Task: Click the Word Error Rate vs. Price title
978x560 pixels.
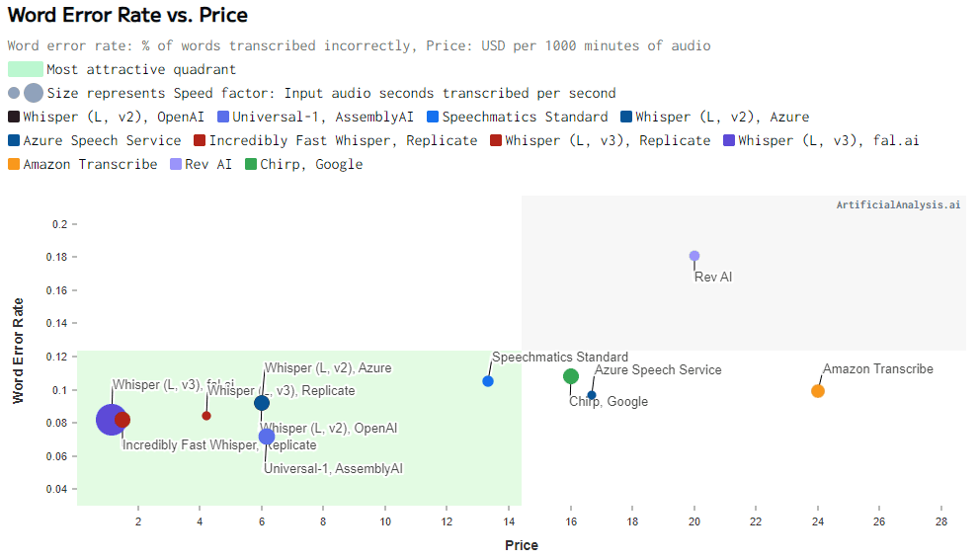Action: 127,16
